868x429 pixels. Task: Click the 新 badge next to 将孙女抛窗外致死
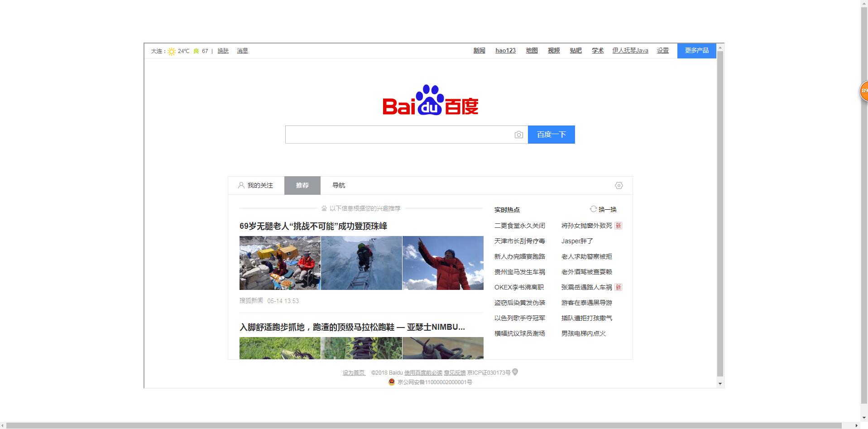[x=618, y=226]
